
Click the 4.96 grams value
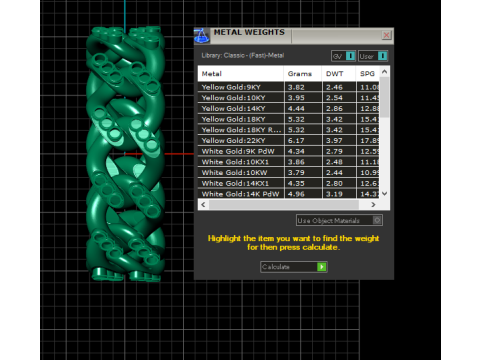(x=296, y=194)
